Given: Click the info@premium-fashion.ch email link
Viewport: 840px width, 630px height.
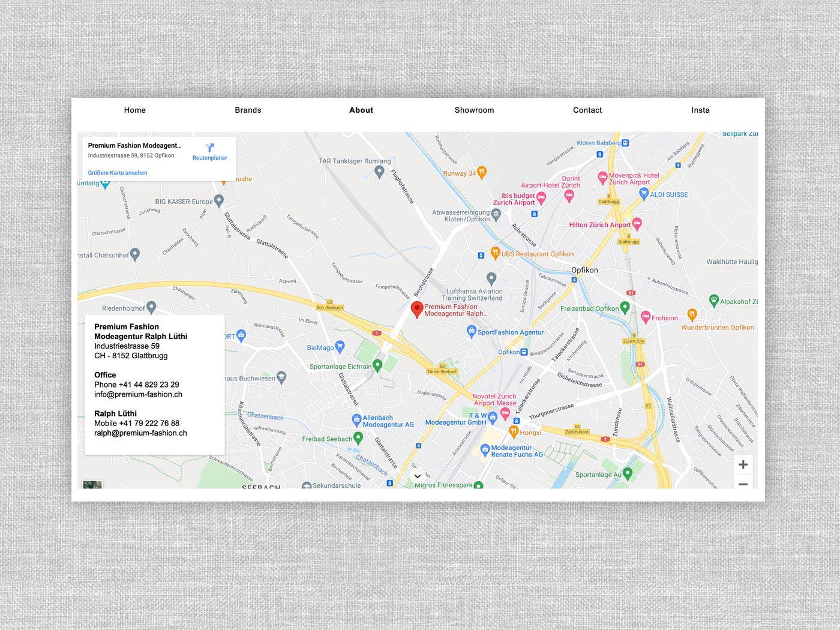Looking at the screenshot, I should point(138,394).
